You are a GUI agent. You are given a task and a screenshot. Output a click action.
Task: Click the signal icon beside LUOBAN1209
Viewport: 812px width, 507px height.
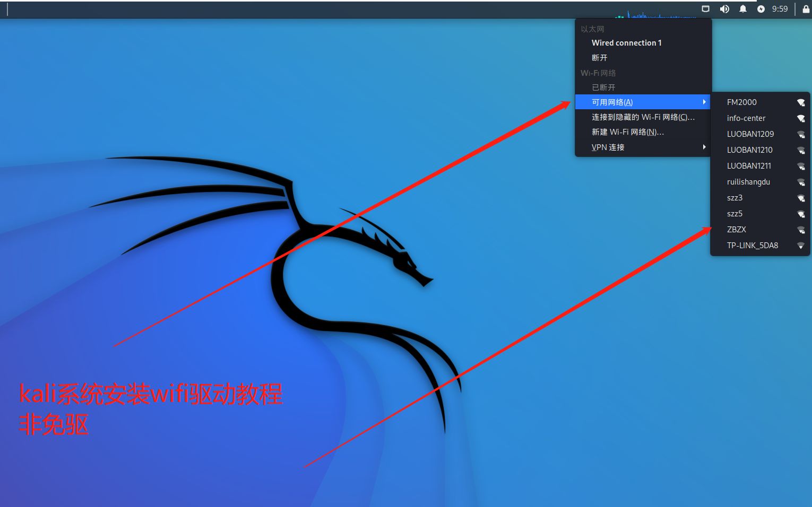point(801,135)
